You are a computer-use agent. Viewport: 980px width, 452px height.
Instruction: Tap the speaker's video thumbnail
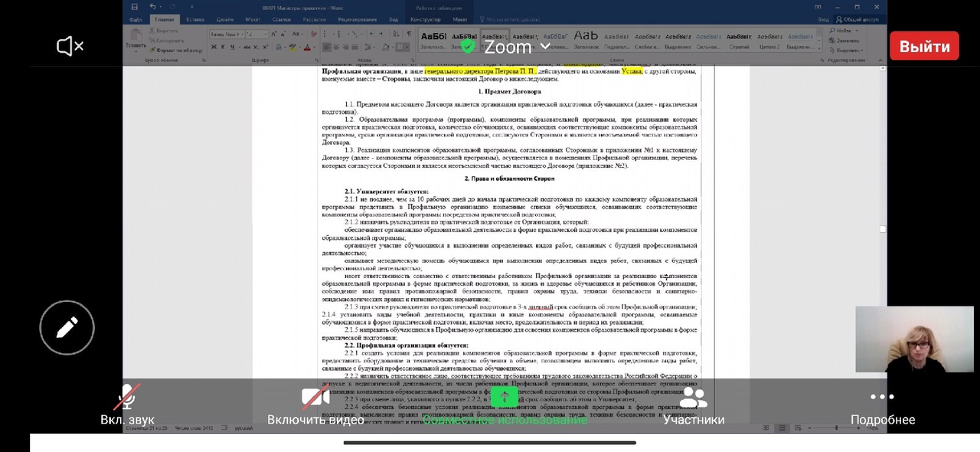[914, 339]
